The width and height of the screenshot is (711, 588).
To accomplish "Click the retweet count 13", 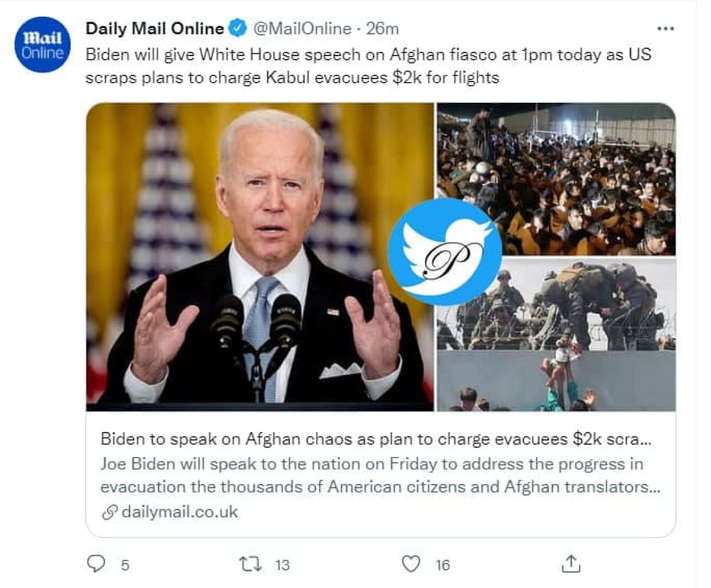I will pyautogui.click(x=283, y=565).
